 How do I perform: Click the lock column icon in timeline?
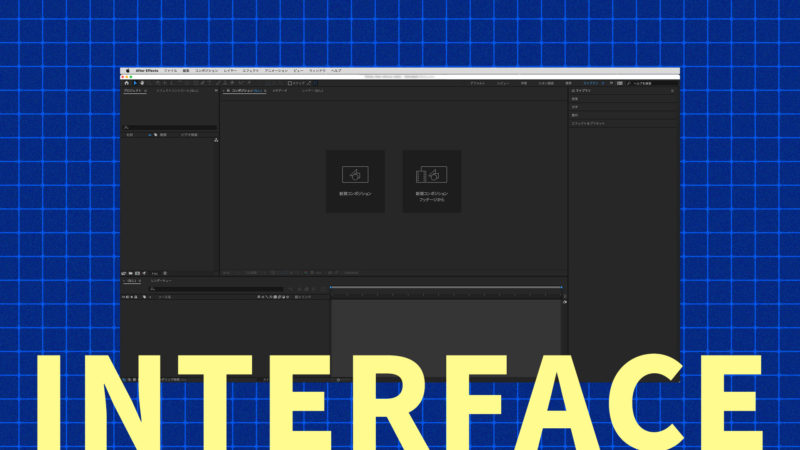tap(136, 297)
